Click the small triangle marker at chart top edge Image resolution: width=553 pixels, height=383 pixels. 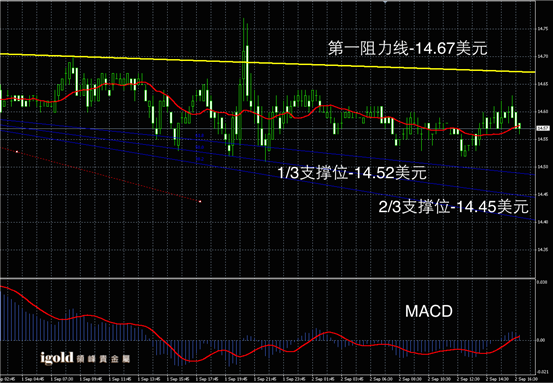385,2
